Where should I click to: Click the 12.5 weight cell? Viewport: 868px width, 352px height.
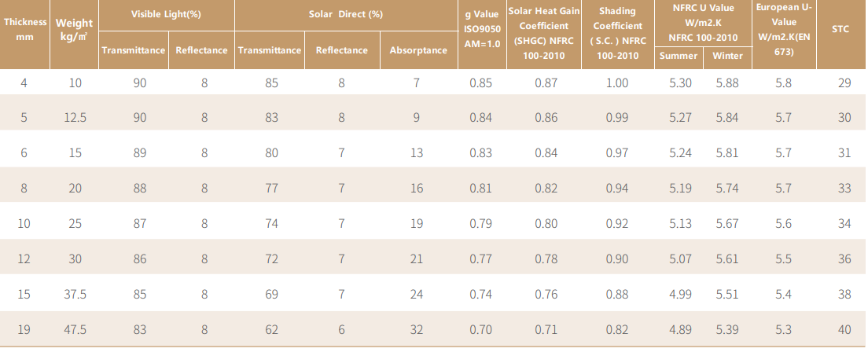point(75,118)
